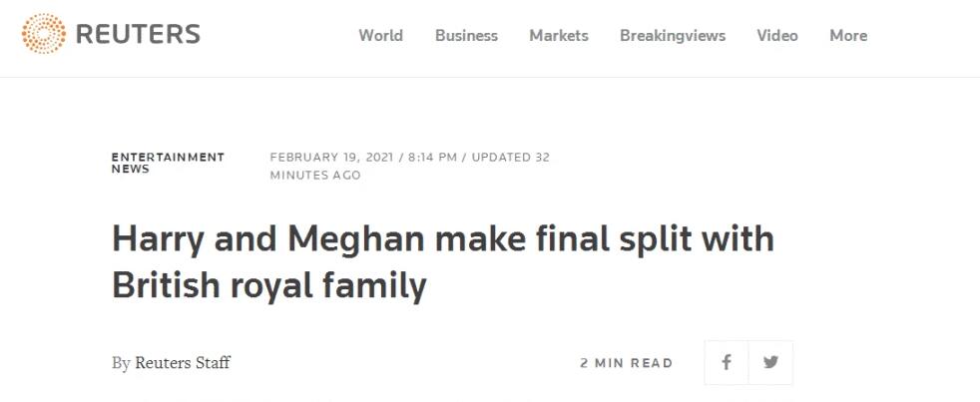Share the article on Facebook
Viewport: 980px width, 402px height.
pos(727,363)
